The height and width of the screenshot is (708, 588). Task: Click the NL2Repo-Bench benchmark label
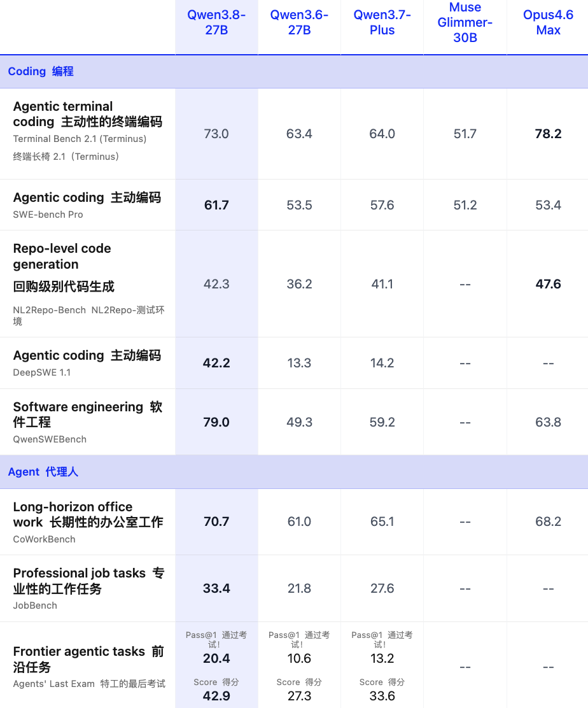point(49,310)
